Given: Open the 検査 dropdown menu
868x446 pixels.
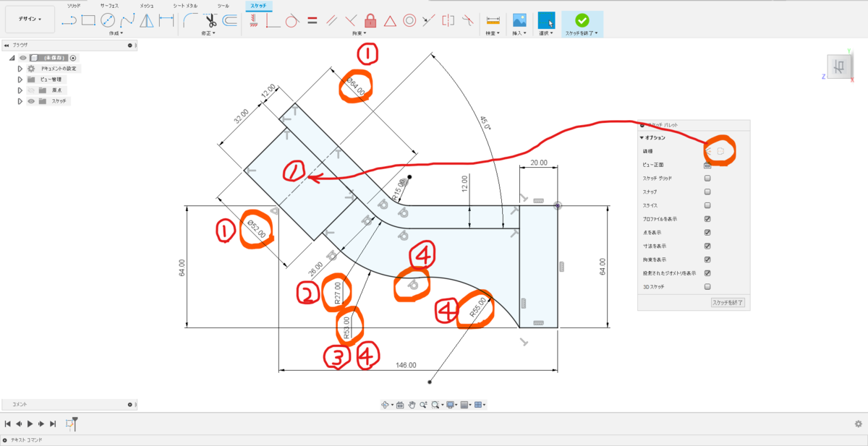Looking at the screenshot, I should (493, 33).
